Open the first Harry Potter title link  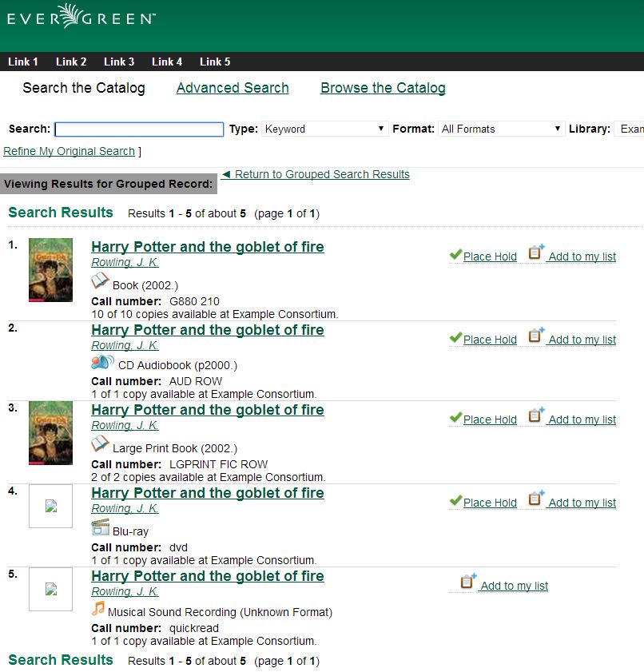tap(207, 247)
